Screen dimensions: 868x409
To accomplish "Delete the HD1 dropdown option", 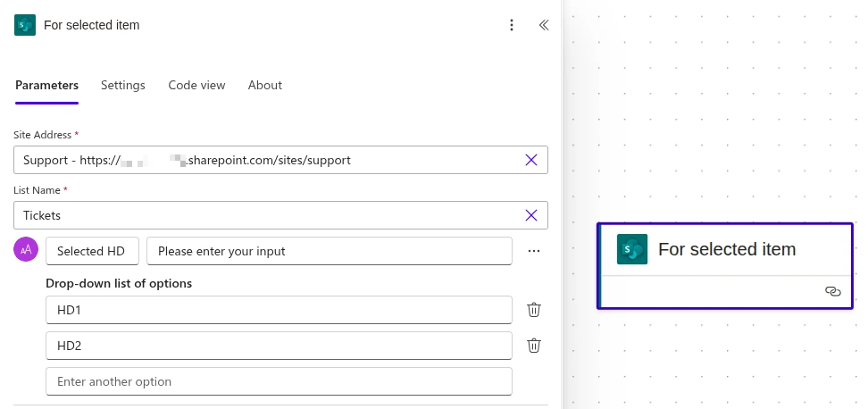I will point(534,310).
